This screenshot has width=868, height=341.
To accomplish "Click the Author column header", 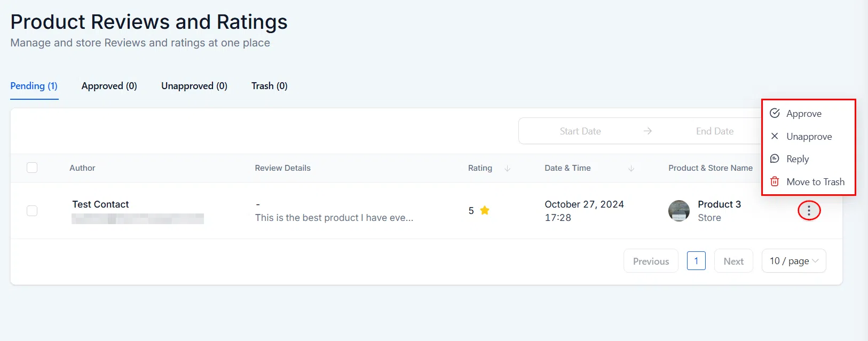I will [x=82, y=168].
